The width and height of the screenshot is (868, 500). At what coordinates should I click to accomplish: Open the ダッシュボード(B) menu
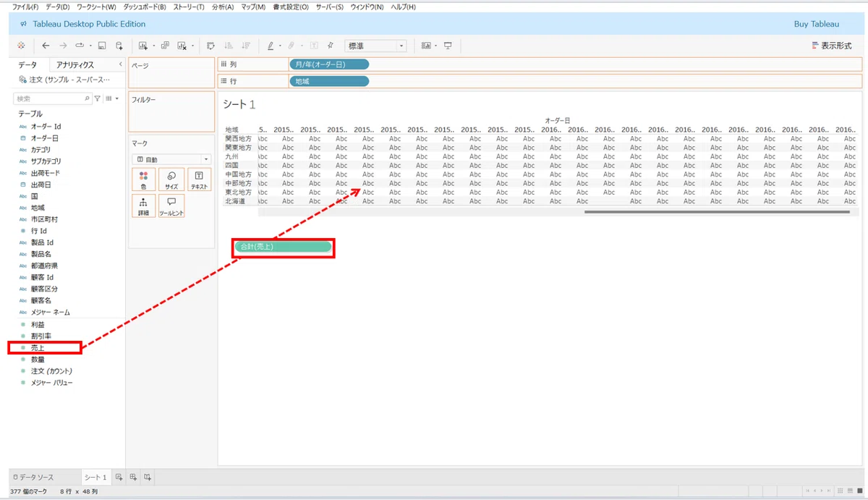click(144, 7)
